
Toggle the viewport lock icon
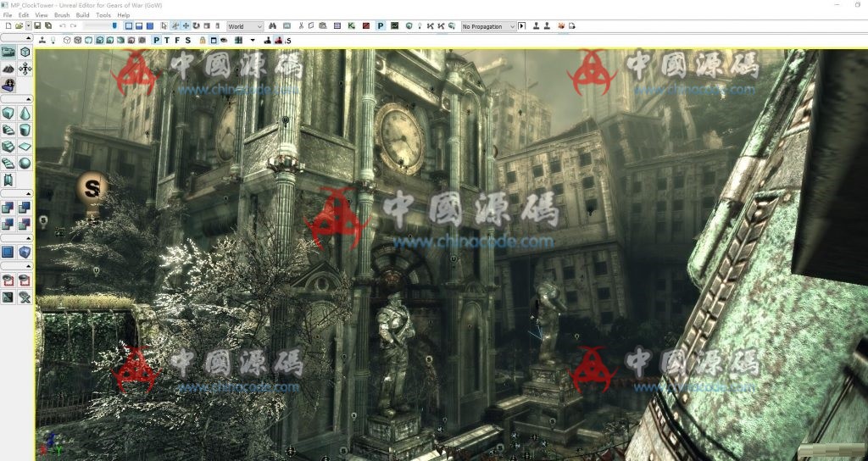[202, 40]
